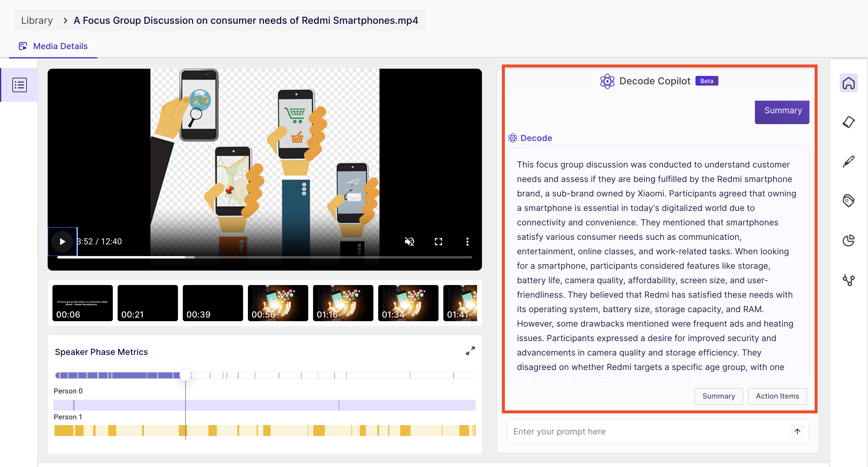Jump to thumbnail at 01:41
This screenshot has width=868, height=467.
(x=460, y=303)
